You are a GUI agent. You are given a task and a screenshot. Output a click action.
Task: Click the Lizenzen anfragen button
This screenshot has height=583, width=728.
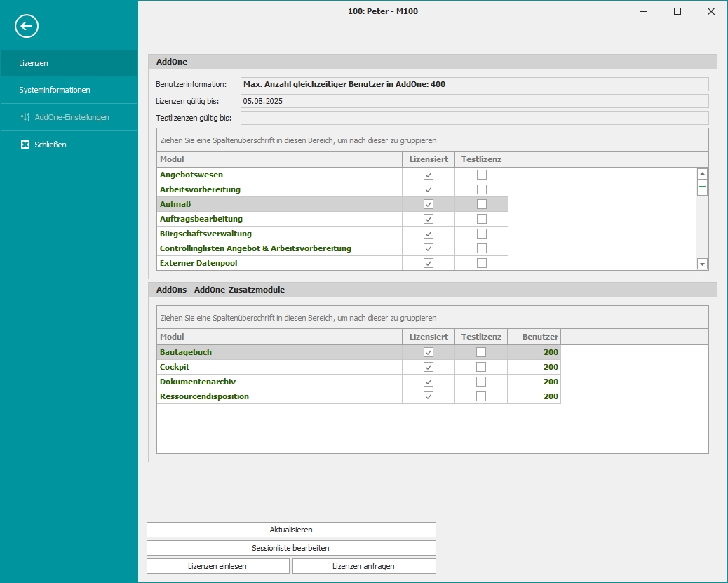pos(364,566)
